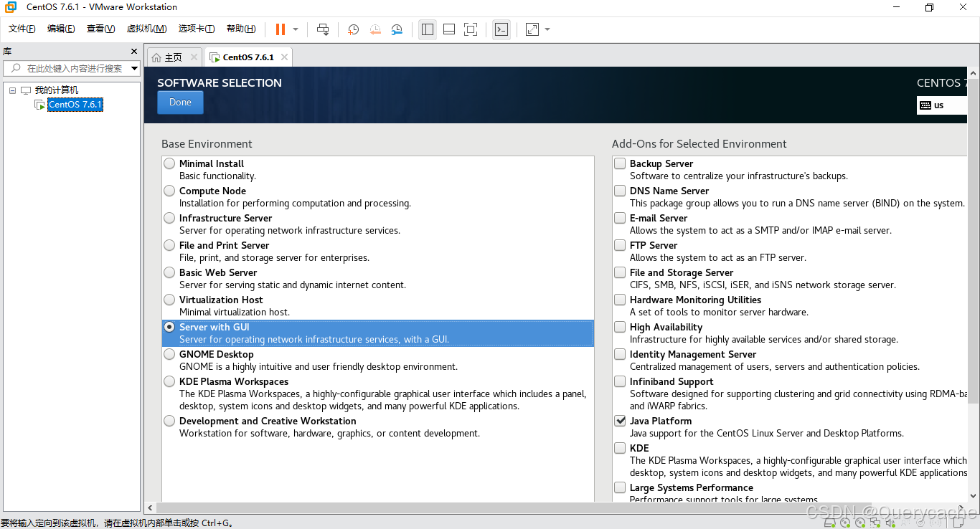Enable the Backup Server add-on
980x529 pixels.
coord(620,163)
